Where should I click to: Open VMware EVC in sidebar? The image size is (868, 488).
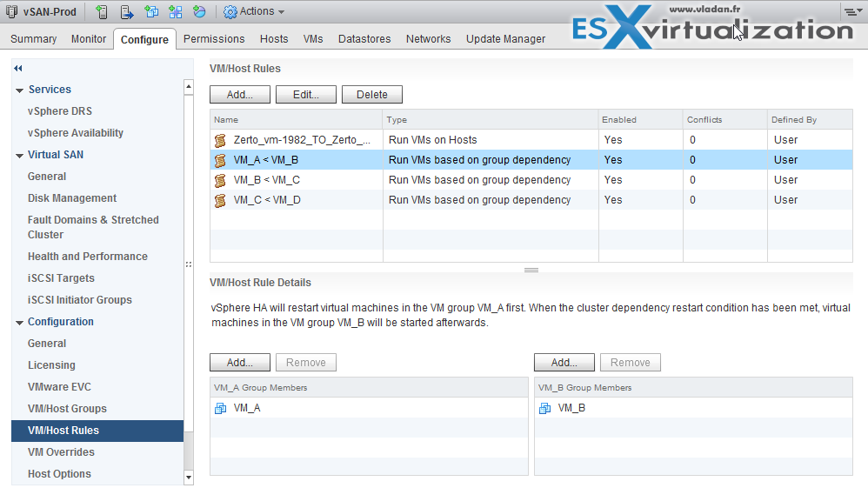click(59, 386)
